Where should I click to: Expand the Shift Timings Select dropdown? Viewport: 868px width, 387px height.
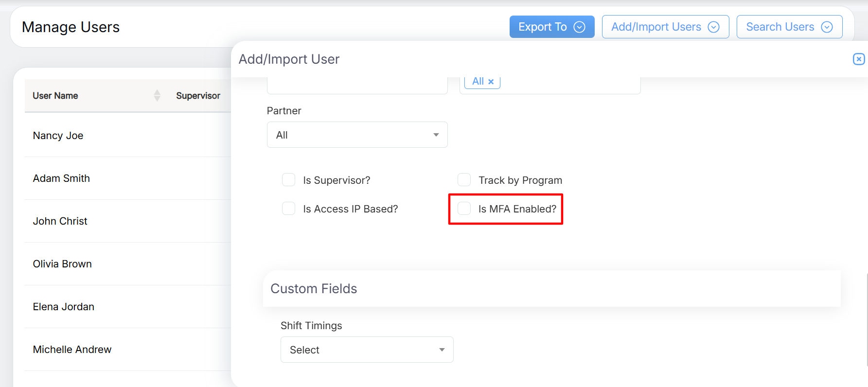[x=367, y=350]
